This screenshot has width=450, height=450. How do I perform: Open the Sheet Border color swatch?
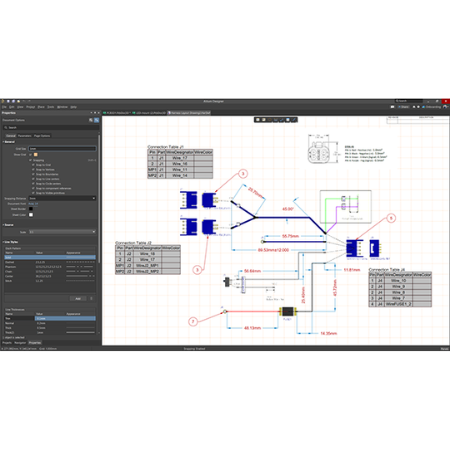tap(31, 209)
